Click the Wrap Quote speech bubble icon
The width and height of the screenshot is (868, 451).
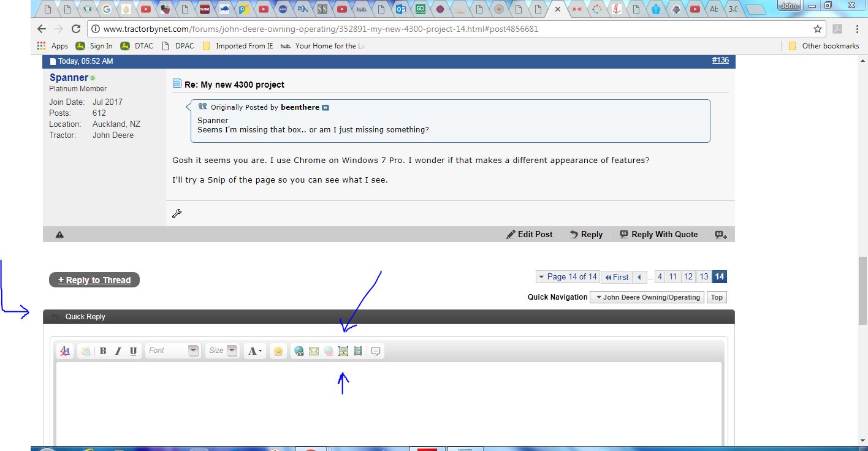376,351
